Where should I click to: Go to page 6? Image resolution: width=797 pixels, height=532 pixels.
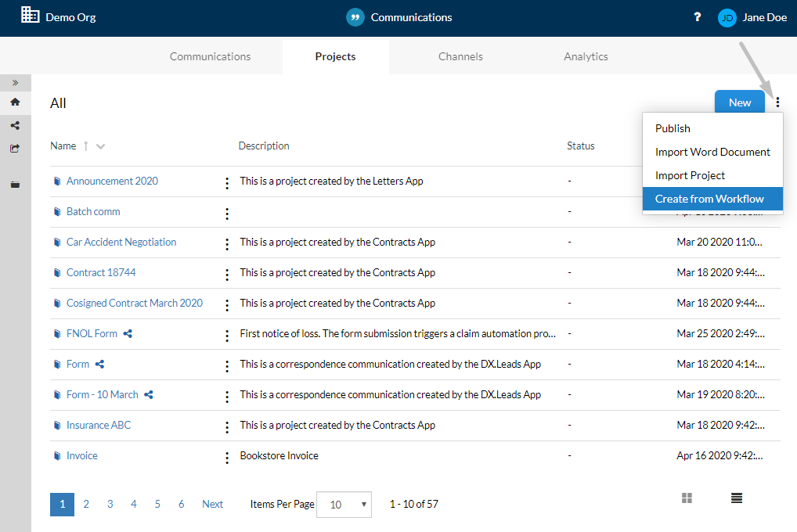coord(181,504)
